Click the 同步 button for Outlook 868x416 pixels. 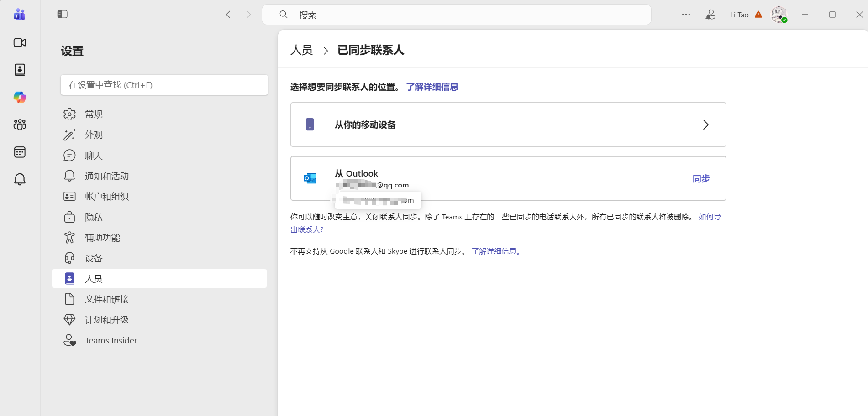pos(701,178)
